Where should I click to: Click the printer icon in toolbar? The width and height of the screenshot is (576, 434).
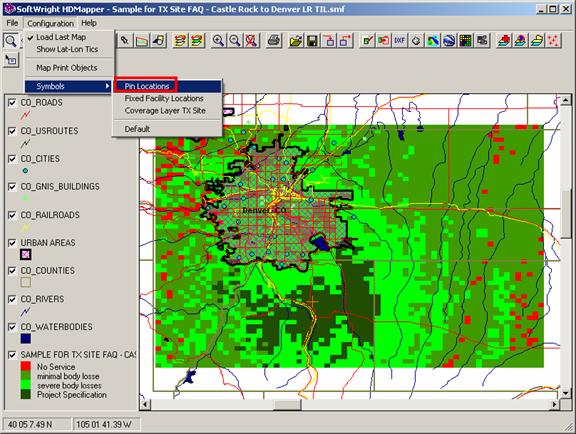[x=274, y=40]
